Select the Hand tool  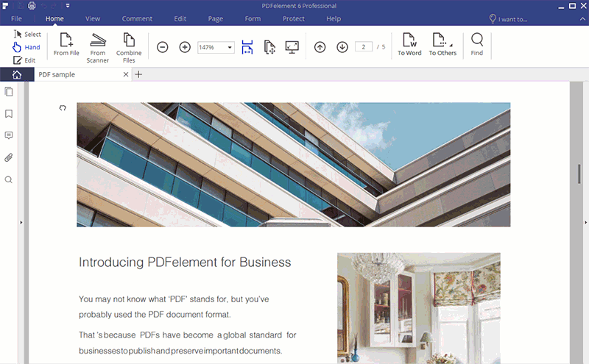[x=27, y=47]
